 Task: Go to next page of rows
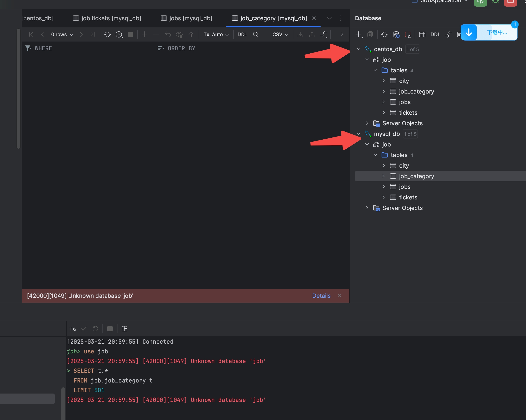pos(81,34)
